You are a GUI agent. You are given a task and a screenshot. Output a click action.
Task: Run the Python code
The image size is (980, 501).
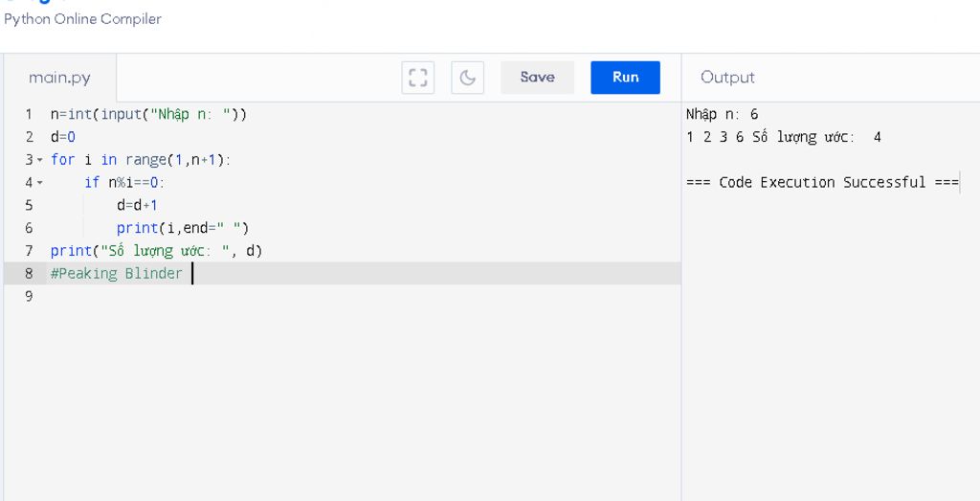pyautogui.click(x=625, y=78)
